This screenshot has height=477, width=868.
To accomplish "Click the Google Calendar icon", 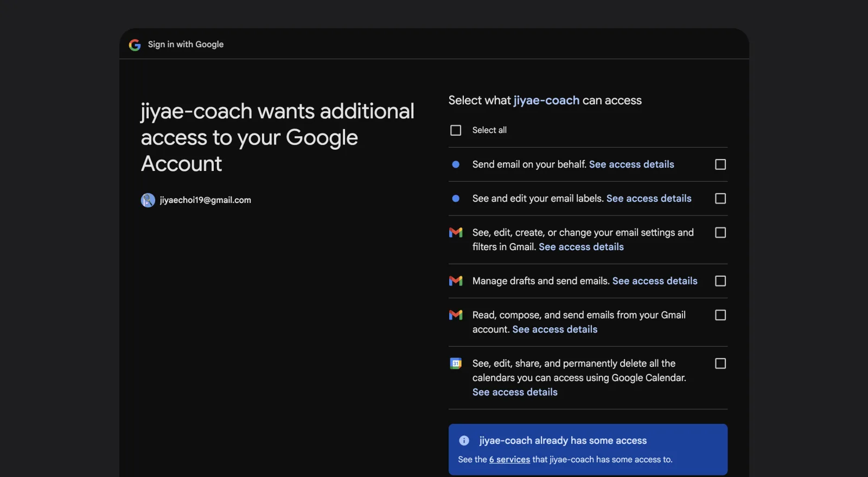I will [x=456, y=364].
